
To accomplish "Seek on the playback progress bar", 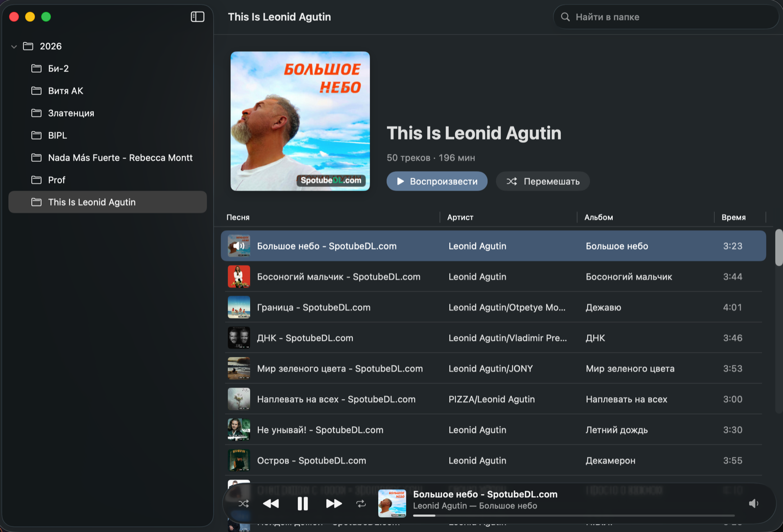I will tap(574, 515).
